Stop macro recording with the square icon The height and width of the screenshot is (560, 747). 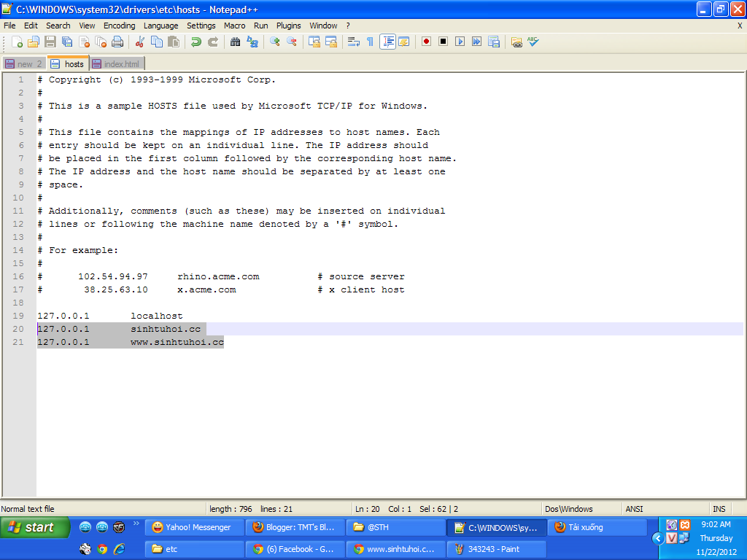(443, 42)
